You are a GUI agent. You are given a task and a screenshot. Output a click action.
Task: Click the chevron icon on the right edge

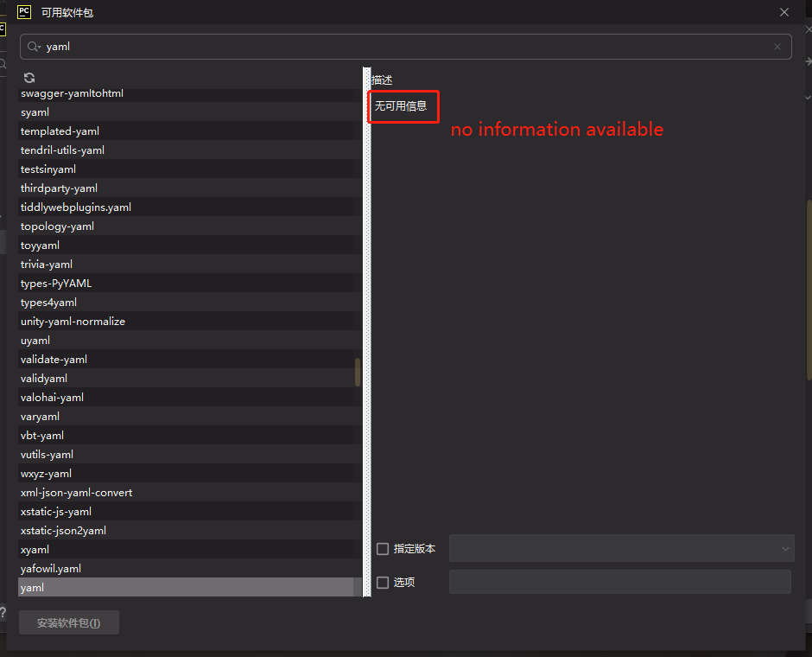click(807, 95)
